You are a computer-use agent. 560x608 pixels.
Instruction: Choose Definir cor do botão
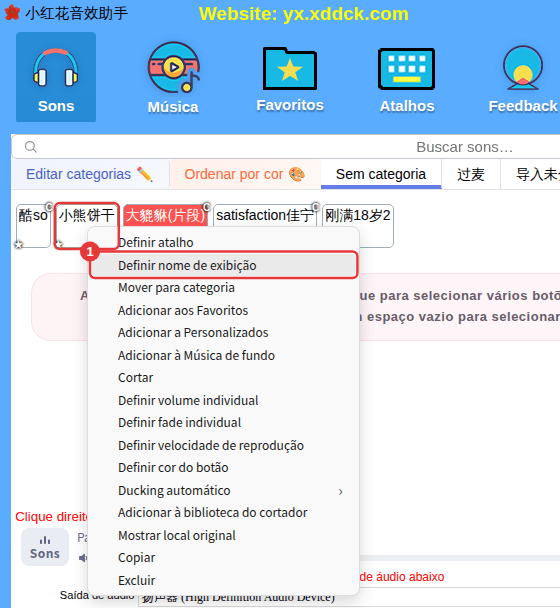[x=224, y=468]
